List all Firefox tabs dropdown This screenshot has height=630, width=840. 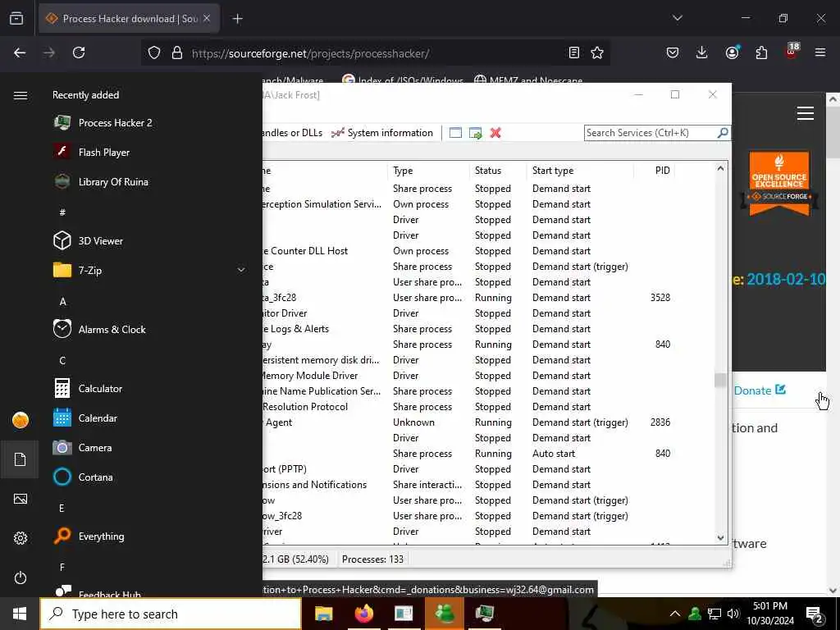[678, 18]
